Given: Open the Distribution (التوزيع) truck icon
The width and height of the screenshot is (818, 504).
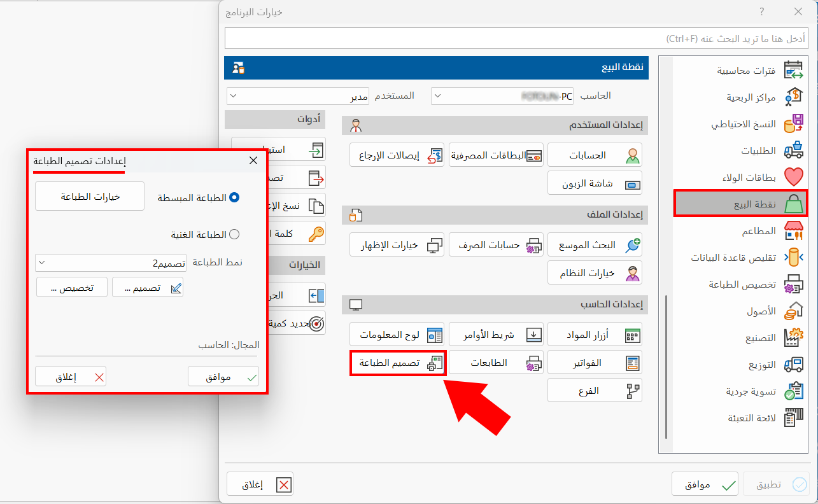Looking at the screenshot, I should pyautogui.click(x=793, y=365).
